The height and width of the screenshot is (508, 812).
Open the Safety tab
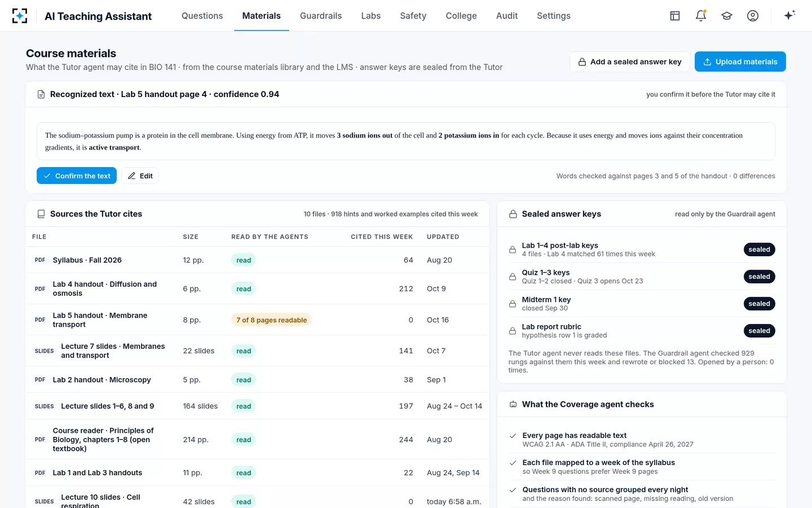click(x=413, y=16)
